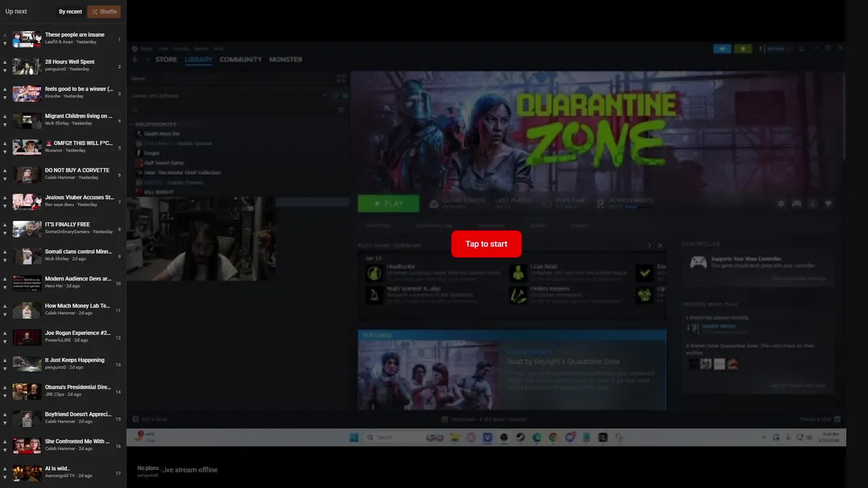This screenshot has height=488, width=868.
Task: Tap the red 'Tap to start' button
Action: coord(486,244)
